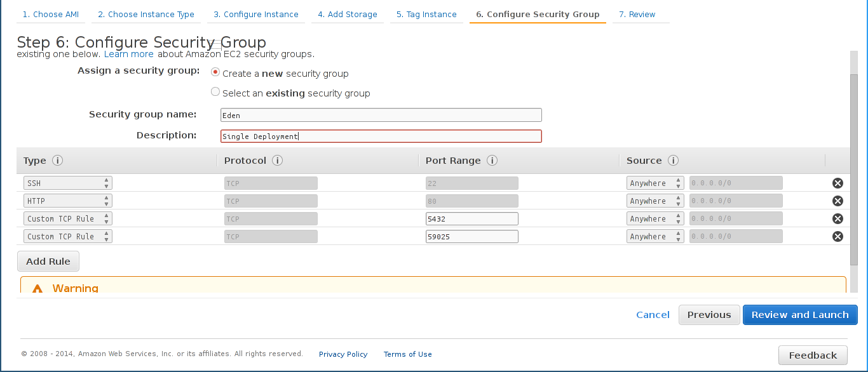The height and width of the screenshot is (372, 868).
Task: Click the info icon next to Type
Action: [x=57, y=161]
